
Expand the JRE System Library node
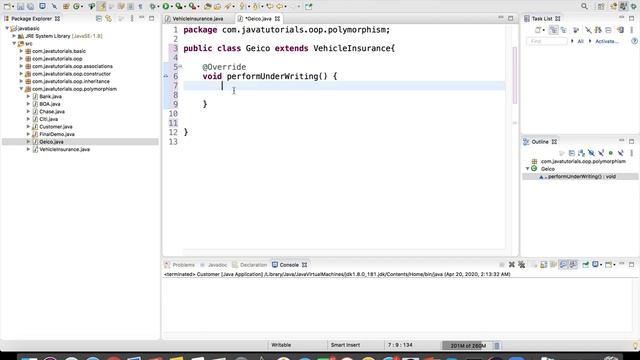click(14, 36)
